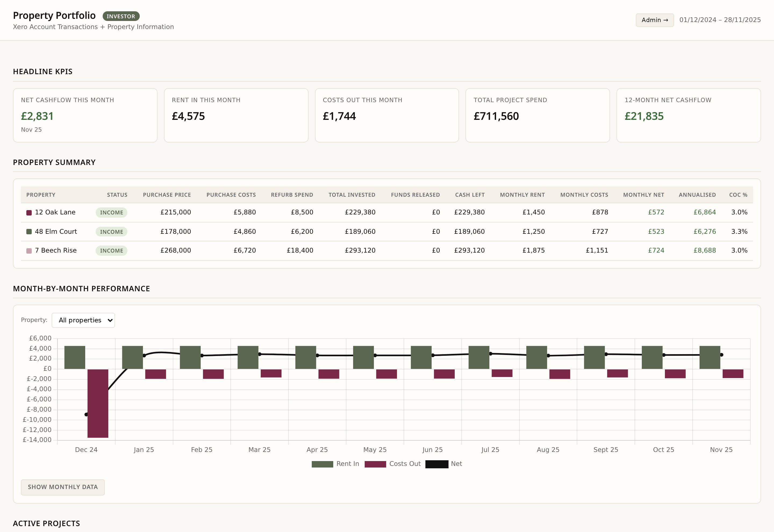Toggle Costs Out legend item
This screenshot has height=532, width=774.
[393, 464]
